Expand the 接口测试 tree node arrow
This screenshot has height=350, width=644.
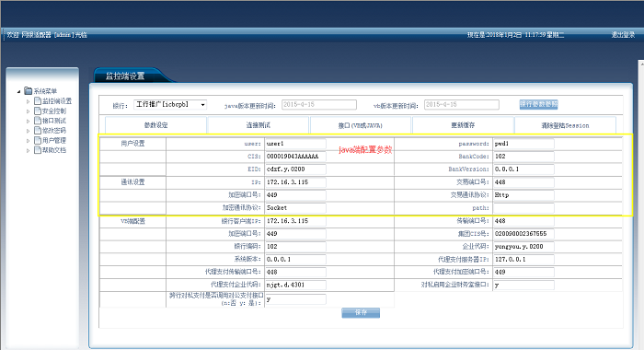click(28, 121)
